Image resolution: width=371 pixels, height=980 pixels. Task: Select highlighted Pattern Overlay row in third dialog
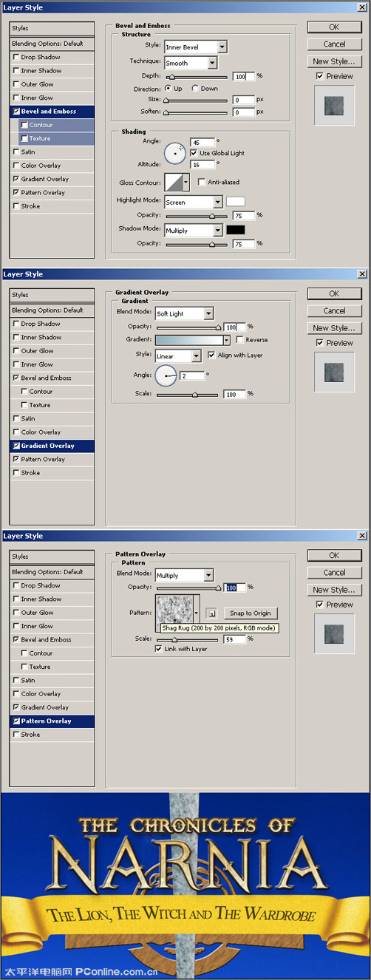(53, 721)
